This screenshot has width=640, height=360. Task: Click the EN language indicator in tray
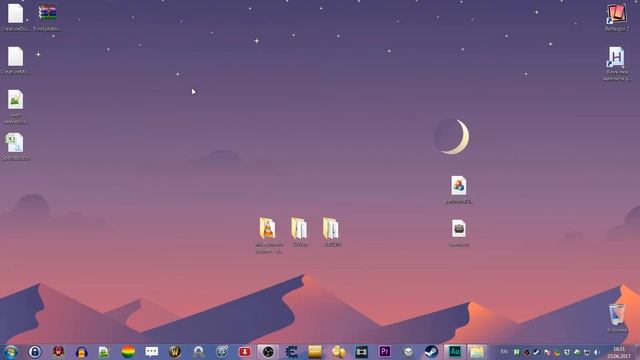504,352
